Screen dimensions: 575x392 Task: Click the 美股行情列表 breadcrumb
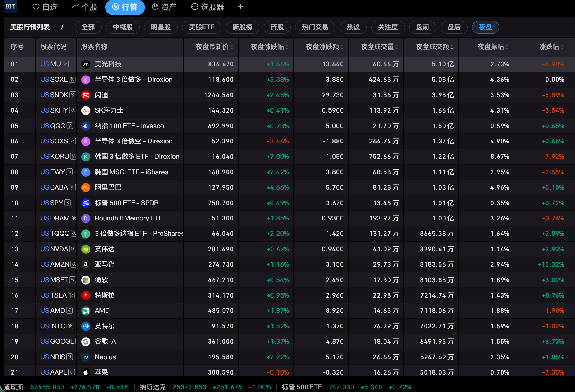[30, 27]
